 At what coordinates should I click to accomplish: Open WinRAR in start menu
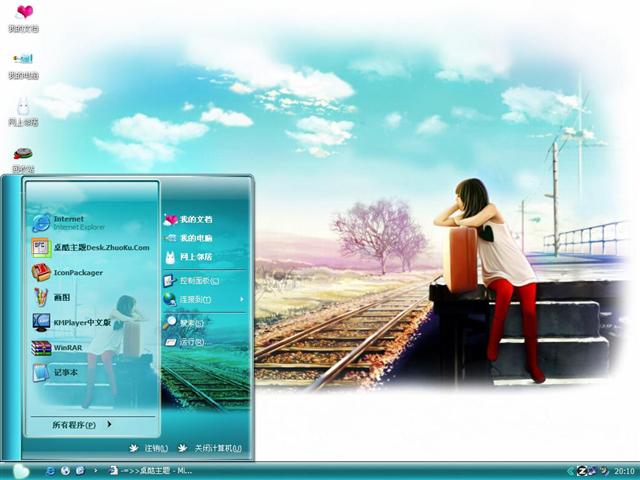[57, 348]
